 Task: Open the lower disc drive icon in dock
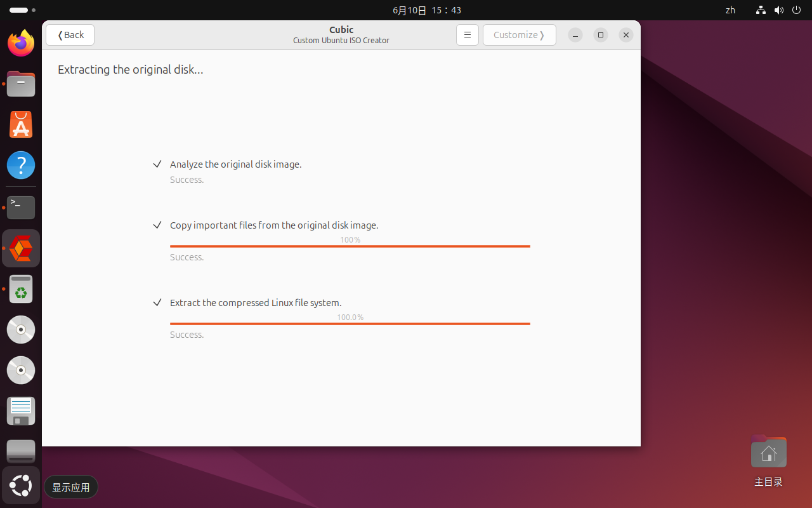[21, 370]
